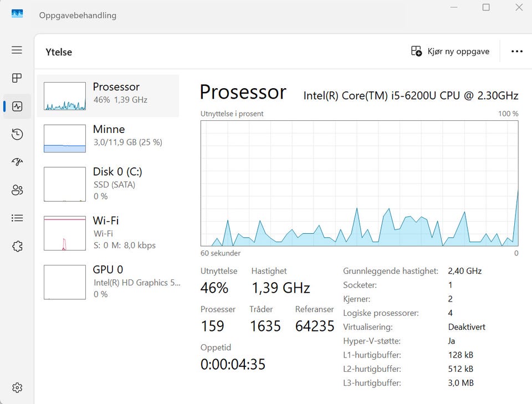
Task: Close the Task Manager window
Action: point(519,7)
